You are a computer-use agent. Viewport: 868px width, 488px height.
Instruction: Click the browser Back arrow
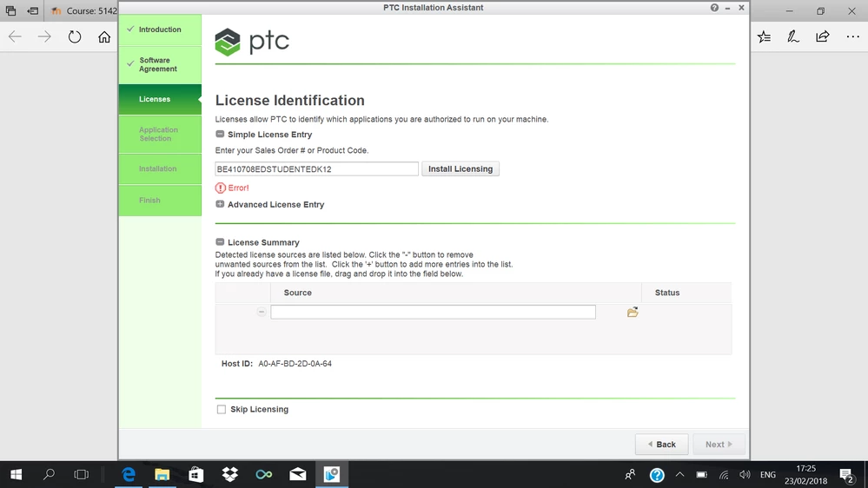pos(15,37)
